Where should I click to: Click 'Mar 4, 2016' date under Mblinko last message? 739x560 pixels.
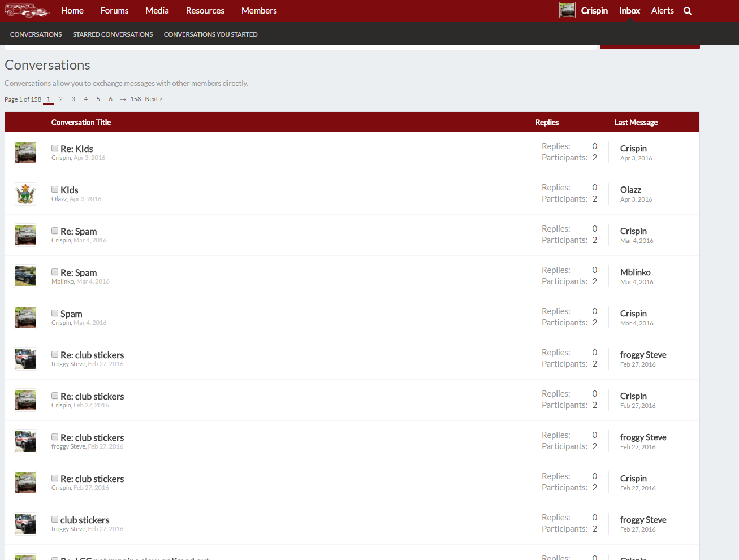(x=637, y=282)
